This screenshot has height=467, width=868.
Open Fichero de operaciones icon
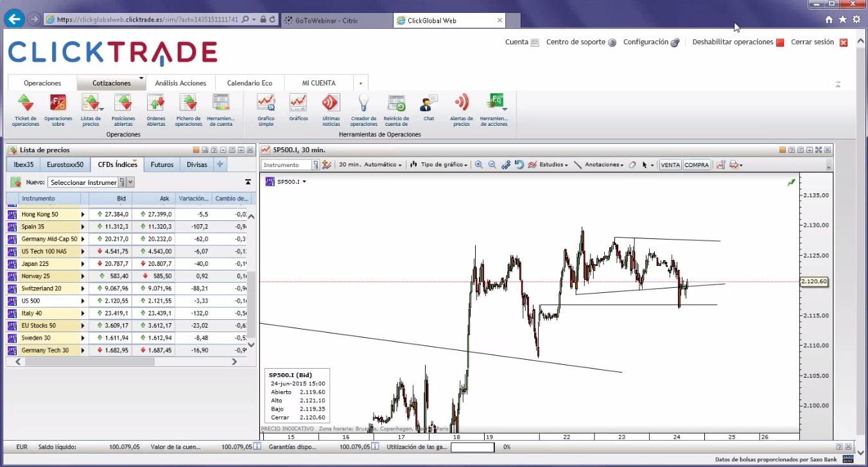pyautogui.click(x=188, y=109)
